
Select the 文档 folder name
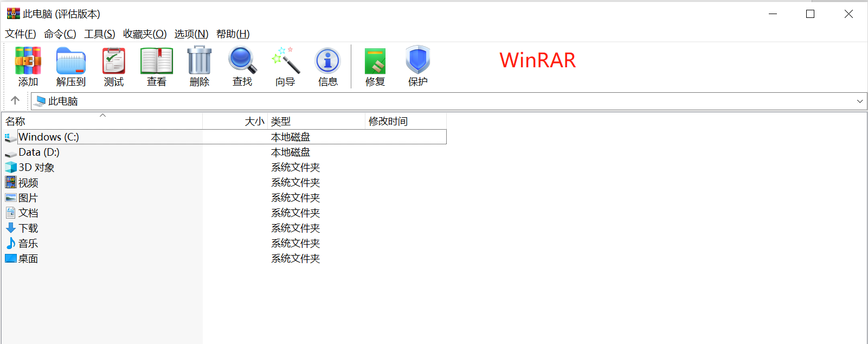(x=28, y=213)
